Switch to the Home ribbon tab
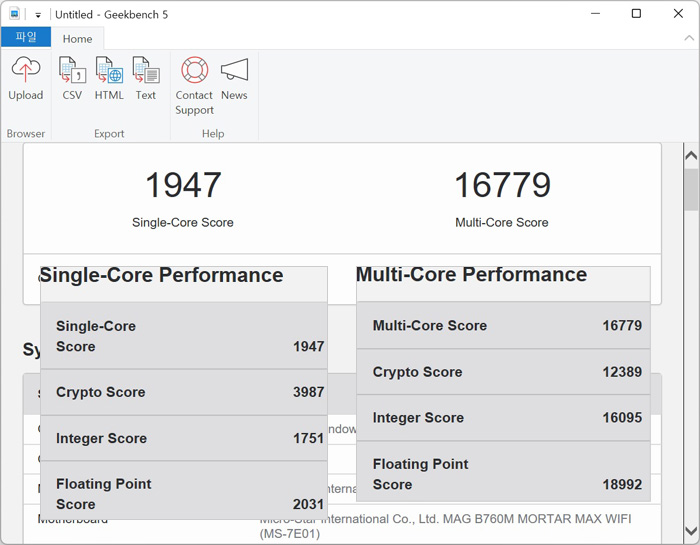The width and height of the screenshot is (700, 545). 77,39
